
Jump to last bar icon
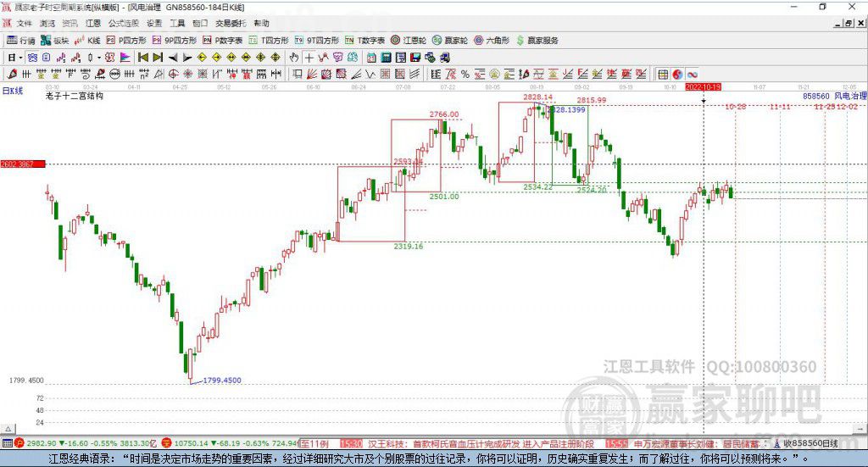tap(158, 58)
